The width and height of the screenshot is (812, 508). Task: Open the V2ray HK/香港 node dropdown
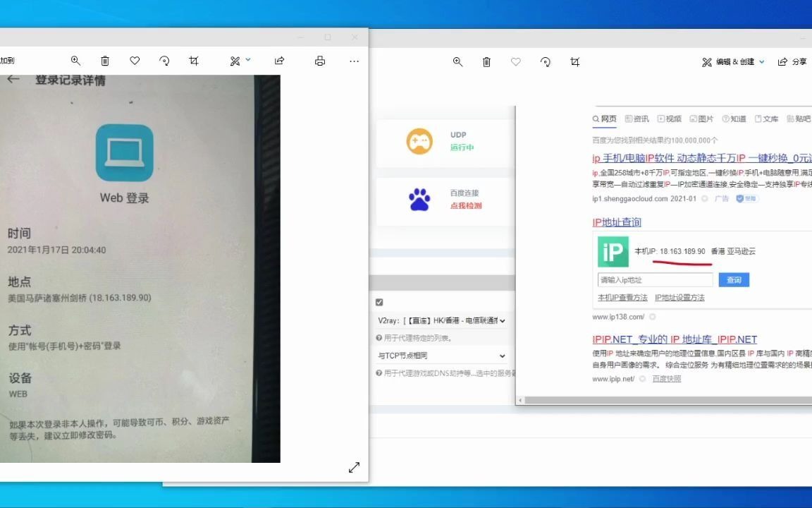click(440, 320)
